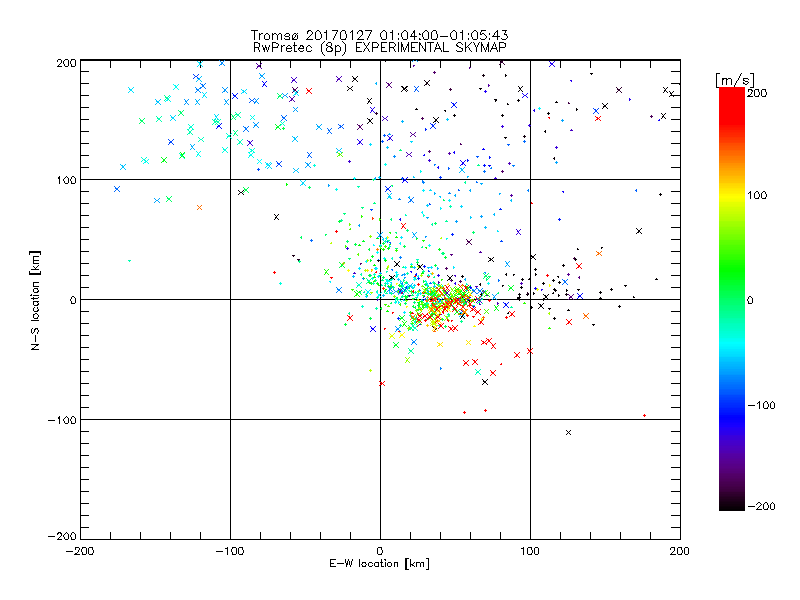
Task: Select the RwPretec (8p) EXPERIMENTAL SKYMAP subtitle
Action: pyautogui.click(x=380, y=48)
